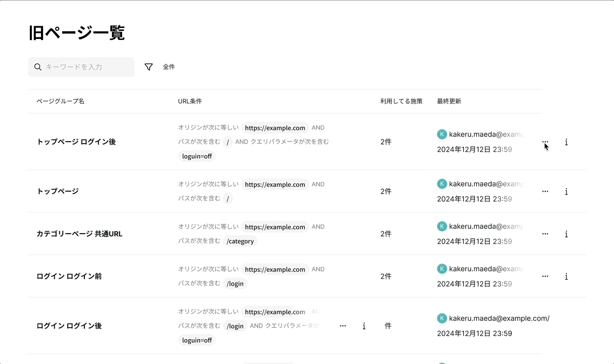Click loguin=off chip in トップページ ログイン後 row
The image size is (614, 364).
(x=197, y=156)
